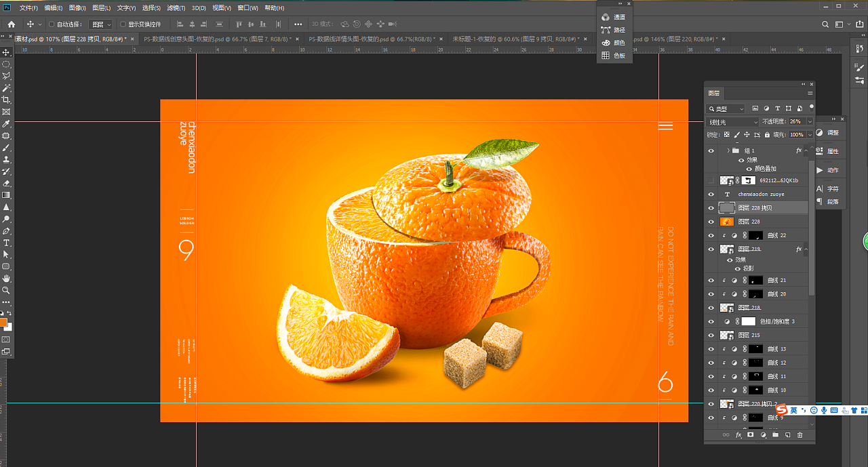Check the 显示变换控件 checkbox

point(123,24)
